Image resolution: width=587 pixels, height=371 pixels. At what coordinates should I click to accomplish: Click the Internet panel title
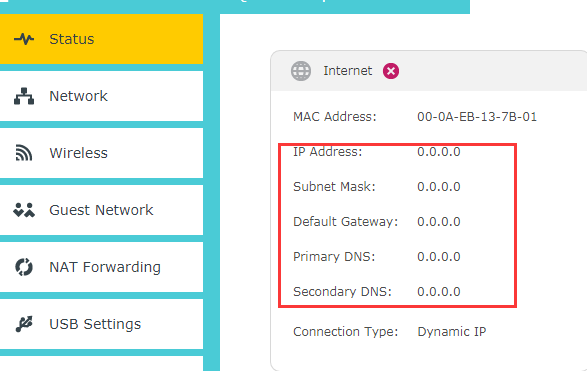[x=348, y=71]
